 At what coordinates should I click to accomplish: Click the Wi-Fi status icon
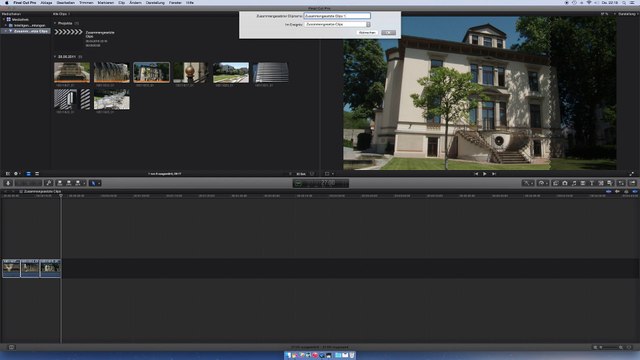pyautogui.click(x=589, y=3)
